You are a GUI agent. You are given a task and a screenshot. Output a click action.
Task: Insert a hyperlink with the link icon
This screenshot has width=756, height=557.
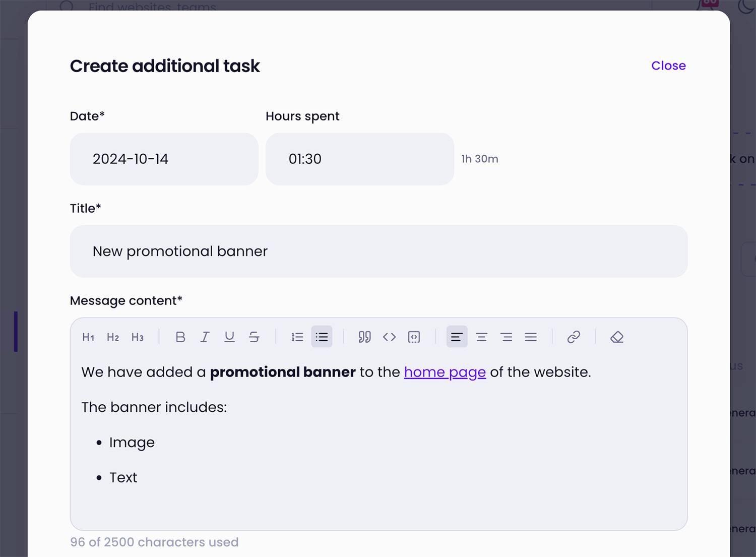click(574, 337)
